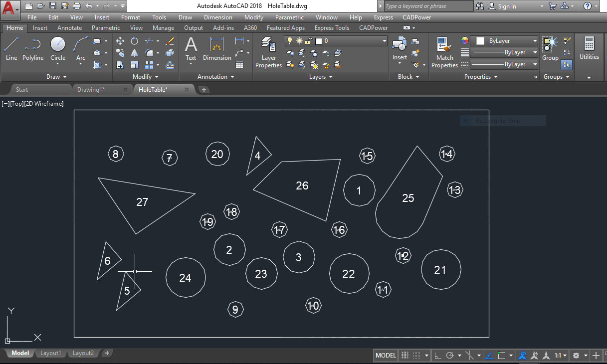Select the Line drawing tool

pos(11,49)
